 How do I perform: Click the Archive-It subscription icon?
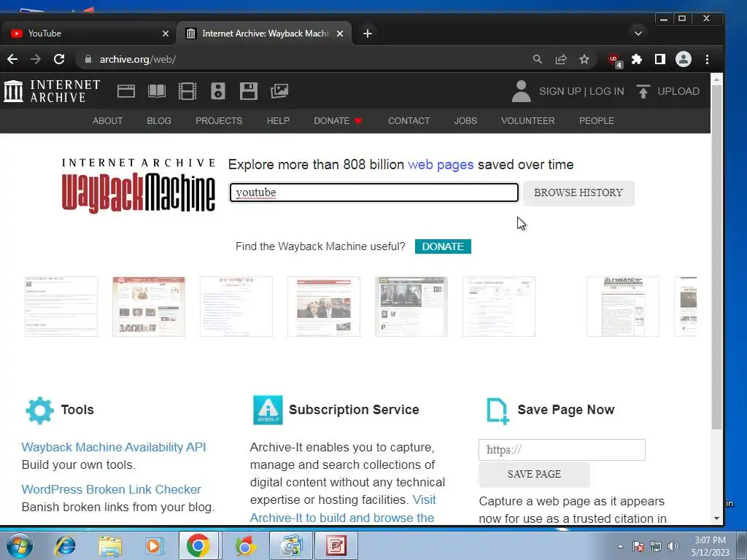(268, 410)
